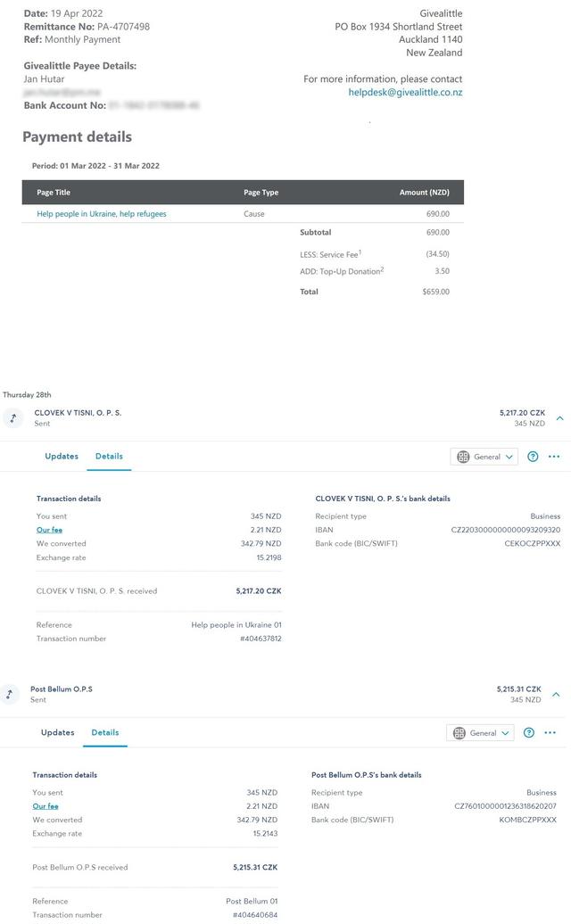Image resolution: width=571 pixels, height=924 pixels.
Task: Switch to Updates tab under CLOVEK V TISNI
Action: click(x=62, y=457)
